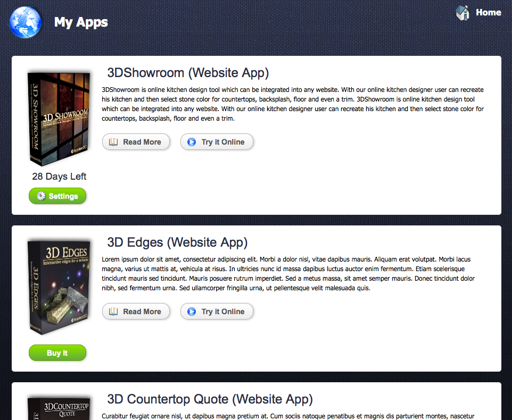Click the 3D Edges box art thumbnail
Viewport: 512px width, 420px height.
click(59, 286)
